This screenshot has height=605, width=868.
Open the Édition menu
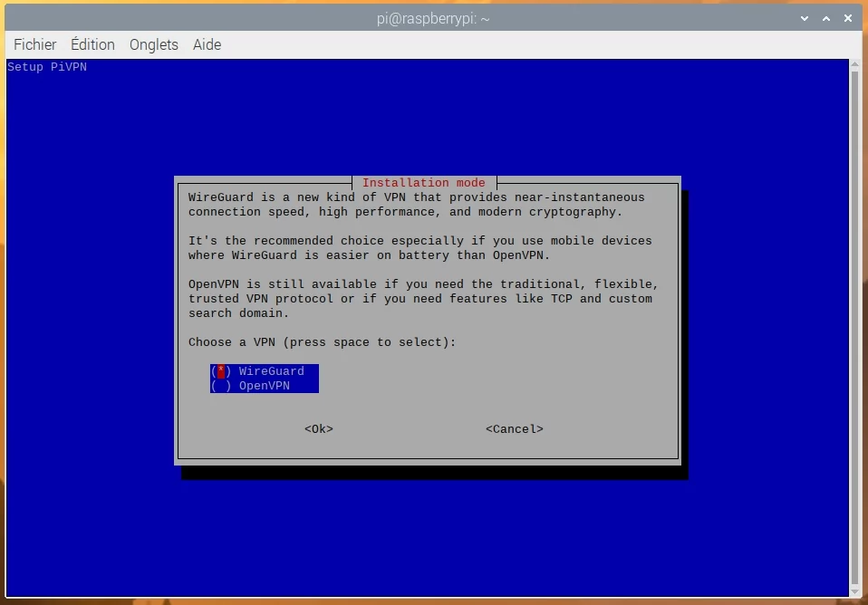click(92, 45)
